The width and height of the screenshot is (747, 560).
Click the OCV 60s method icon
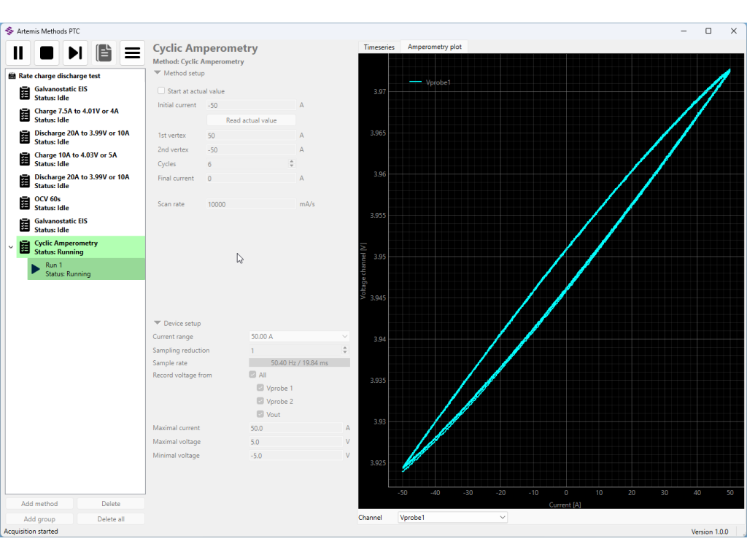(x=24, y=203)
